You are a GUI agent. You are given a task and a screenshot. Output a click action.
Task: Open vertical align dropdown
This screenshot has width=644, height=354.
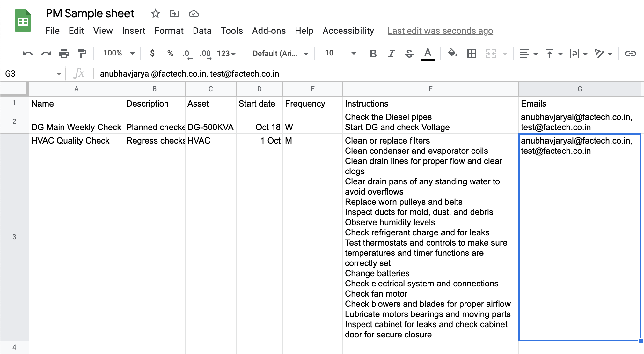[x=554, y=54]
